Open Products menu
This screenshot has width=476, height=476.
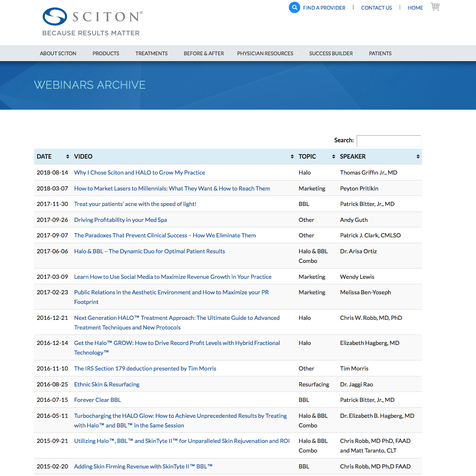(105, 54)
